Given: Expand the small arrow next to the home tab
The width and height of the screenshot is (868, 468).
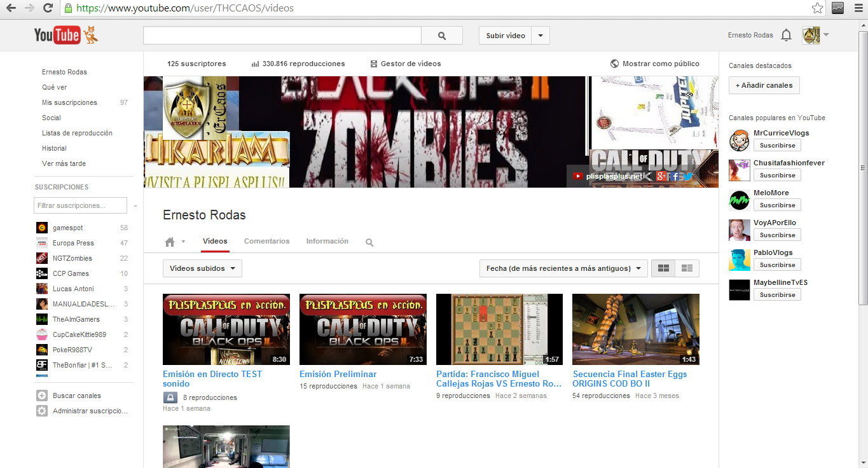Looking at the screenshot, I should click(183, 242).
